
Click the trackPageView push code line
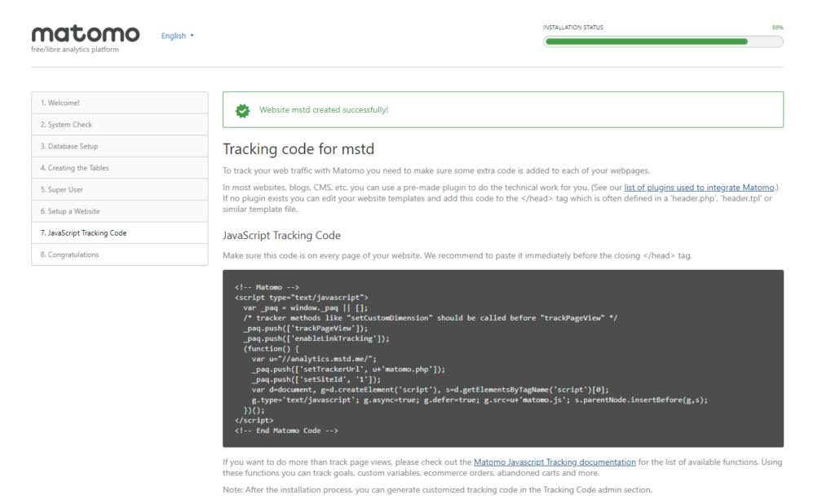coord(305,328)
